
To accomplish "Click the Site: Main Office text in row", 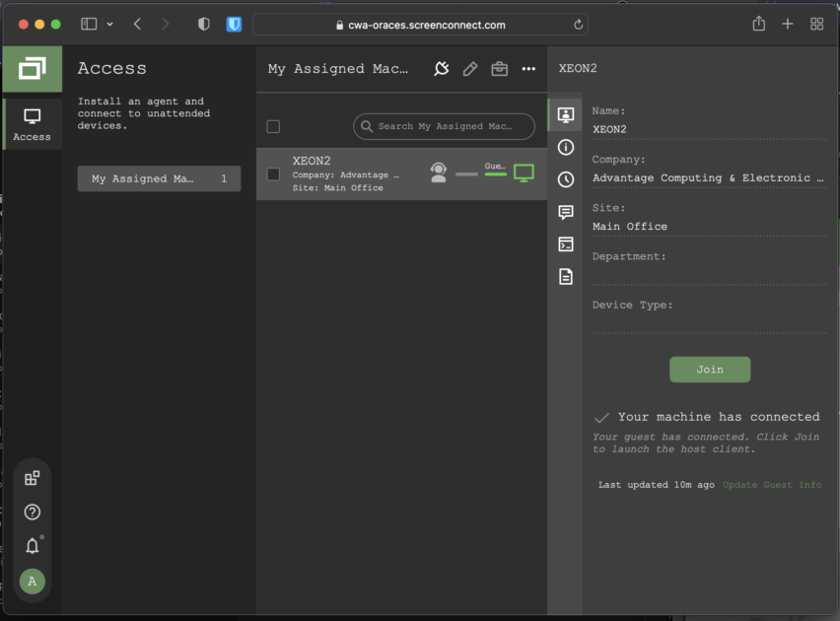I will pyautogui.click(x=337, y=188).
